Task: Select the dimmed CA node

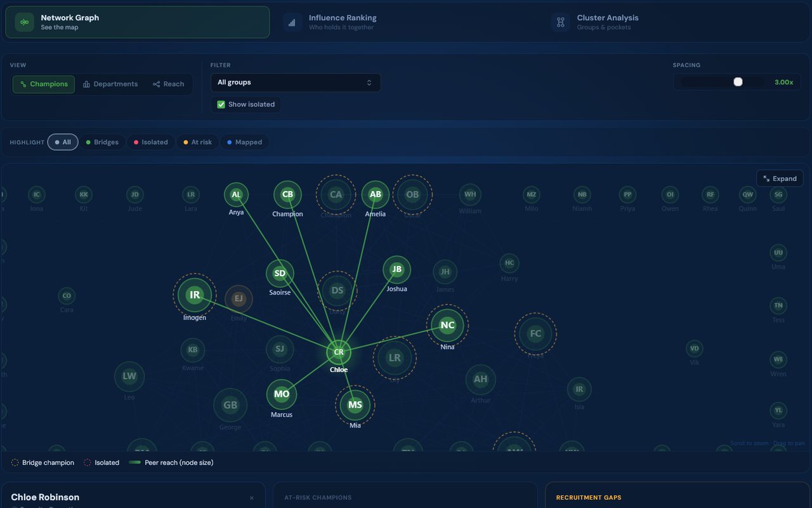Action: click(336, 194)
